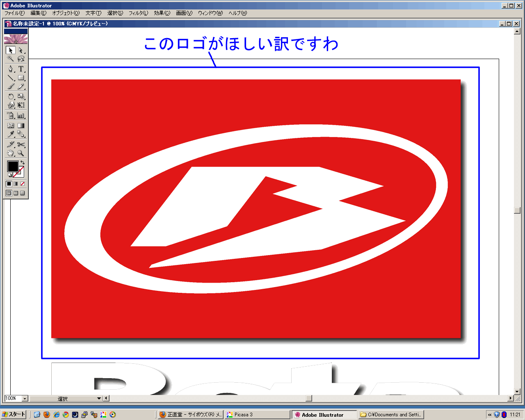Screen dimensions: 525x420
Task: Choose the Rectangle tool
Action: 21,78
